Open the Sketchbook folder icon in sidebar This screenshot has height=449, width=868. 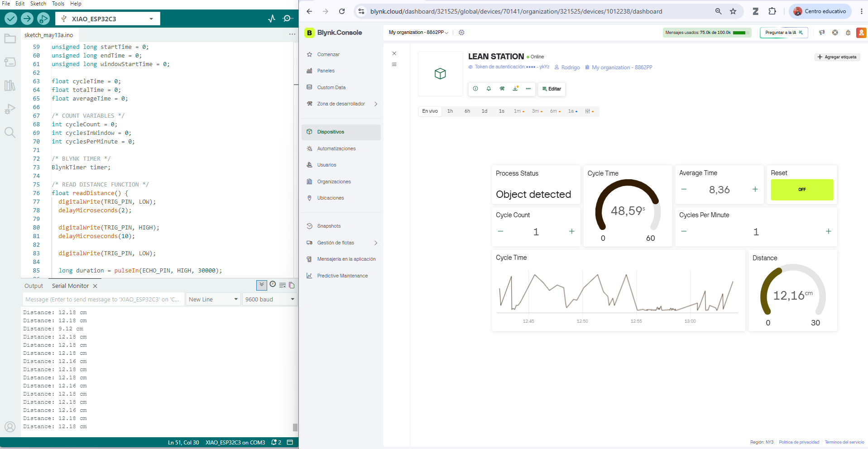point(10,38)
